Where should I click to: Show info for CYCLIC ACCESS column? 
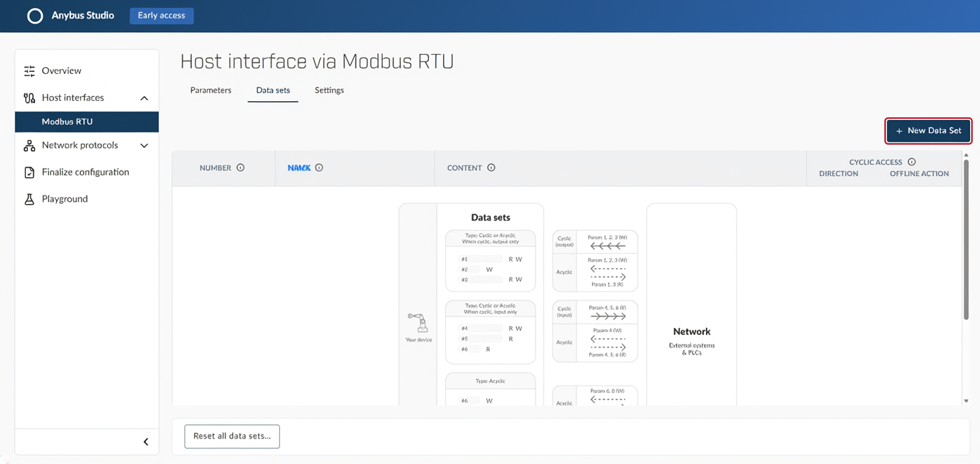(x=912, y=162)
